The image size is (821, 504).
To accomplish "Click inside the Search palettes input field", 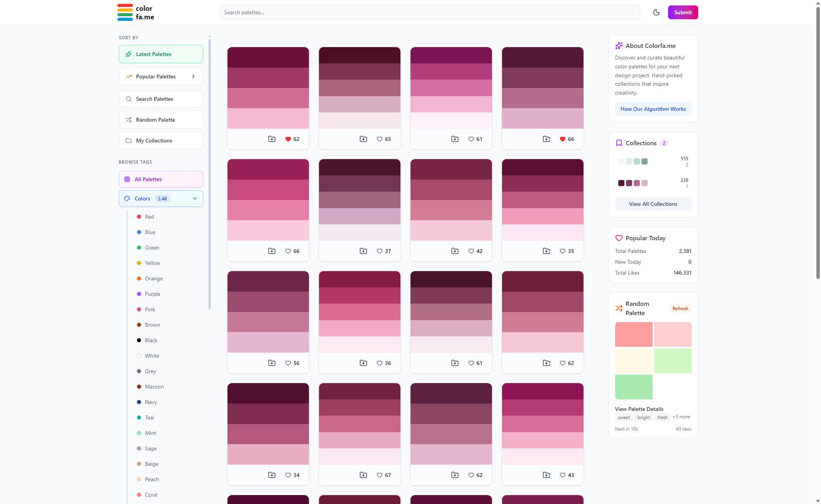I will [429, 12].
